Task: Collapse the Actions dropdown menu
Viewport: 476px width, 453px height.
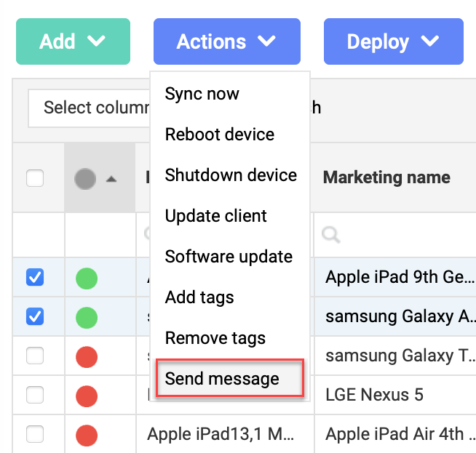Action: 226,41
